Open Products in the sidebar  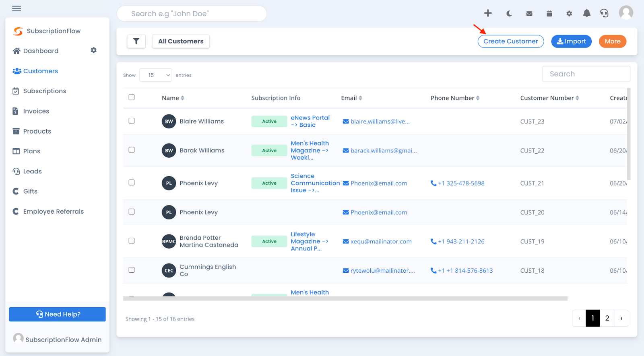click(37, 131)
